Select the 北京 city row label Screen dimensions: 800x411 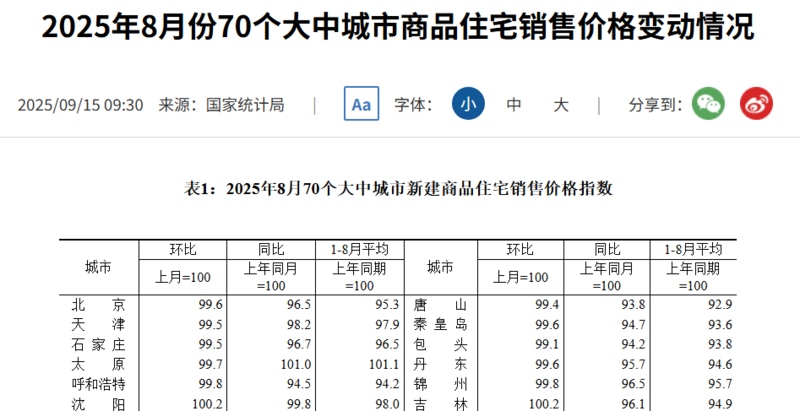(98, 305)
